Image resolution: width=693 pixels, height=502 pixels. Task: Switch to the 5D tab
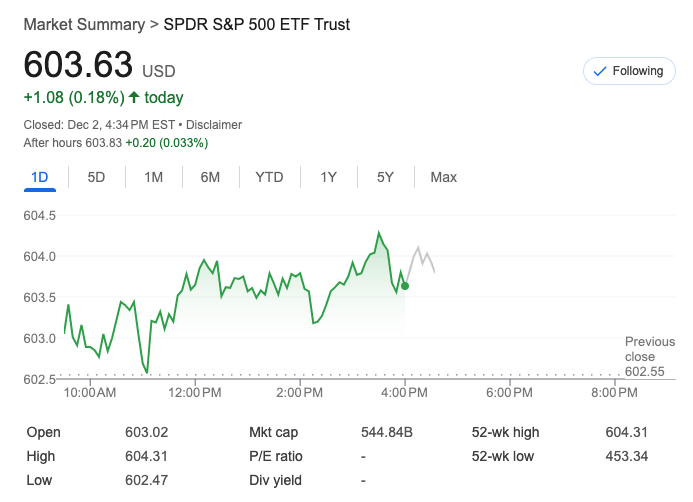coord(96,177)
